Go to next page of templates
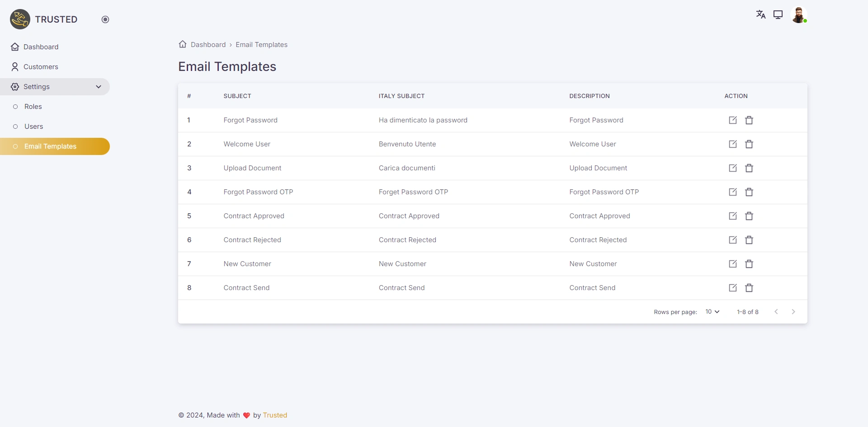Screen dimensions: 868x427 [793, 312]
